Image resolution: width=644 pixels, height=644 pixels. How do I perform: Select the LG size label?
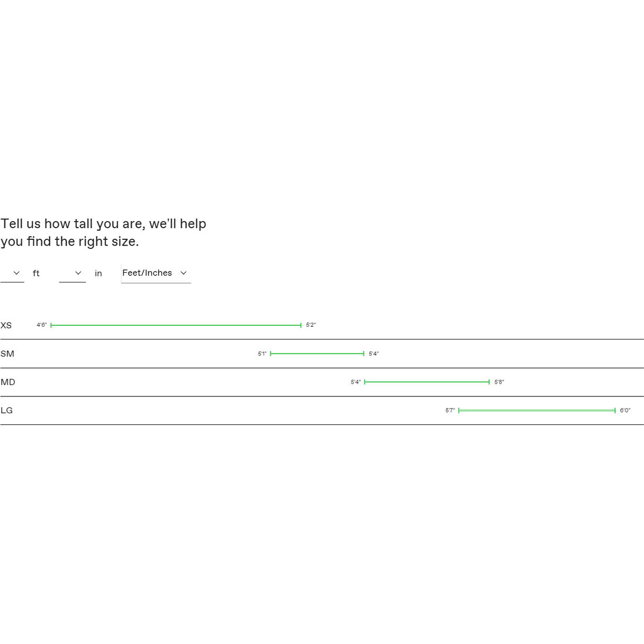tap(7, 411)
